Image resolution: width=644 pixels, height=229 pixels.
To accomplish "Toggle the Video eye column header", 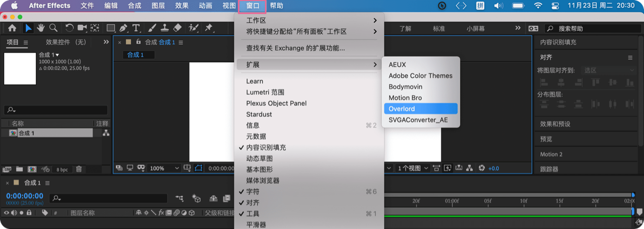I will pos(7,213).
